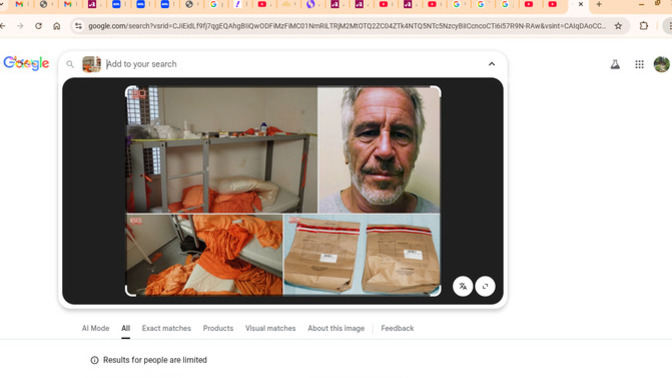
Task: Open About this image tab
Action: (x=336, y=328)
